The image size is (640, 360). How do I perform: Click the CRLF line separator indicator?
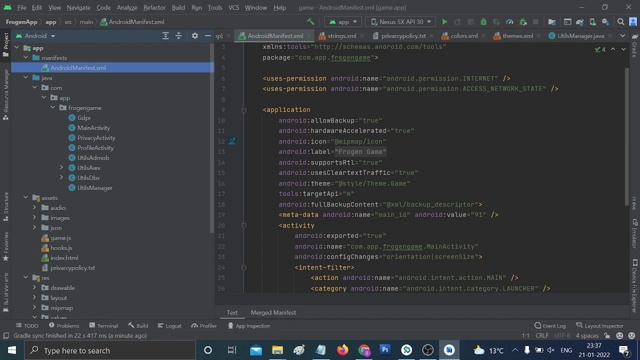pos(542,336)
